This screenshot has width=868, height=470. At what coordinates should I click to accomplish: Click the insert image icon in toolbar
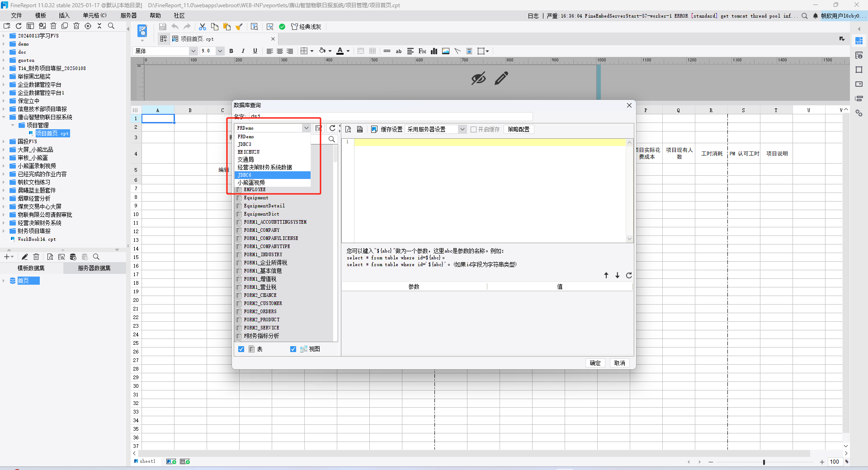tap(446, 51)
